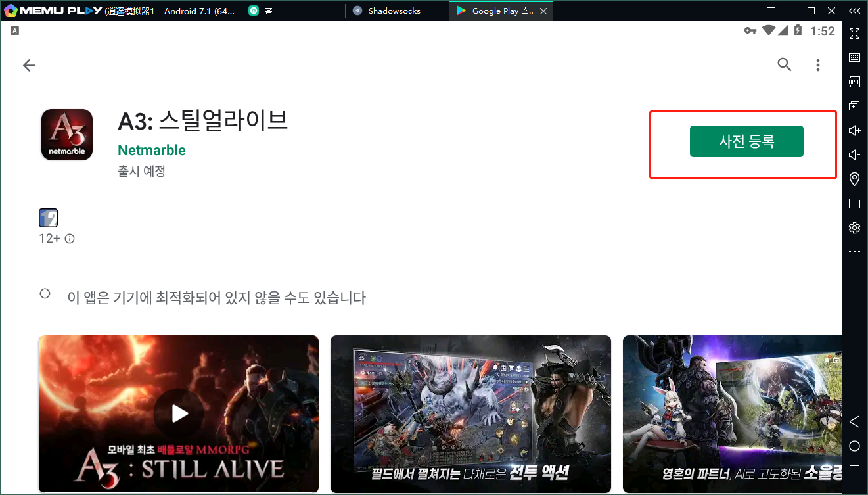Select the virtual keyboard icon in the sidebar
868x495 pixels.
tap(854, 57)
